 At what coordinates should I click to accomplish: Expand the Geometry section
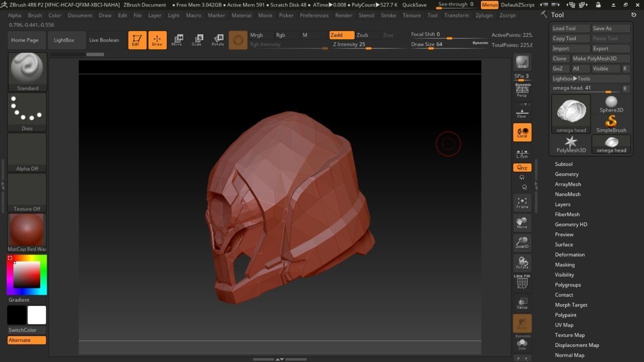(567, 174)
